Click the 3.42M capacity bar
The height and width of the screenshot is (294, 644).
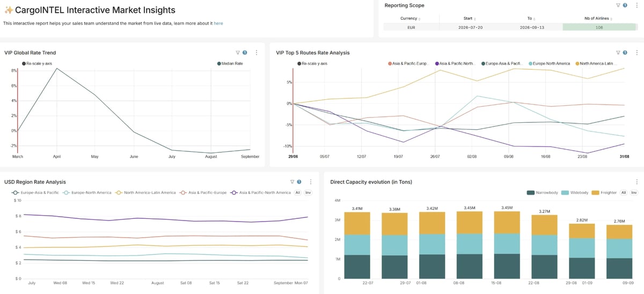click(x=431, y=245)
